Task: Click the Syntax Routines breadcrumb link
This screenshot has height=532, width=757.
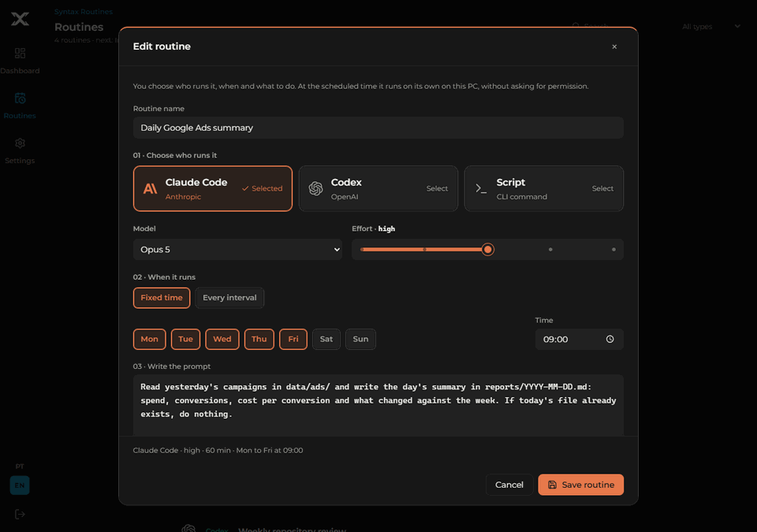Action: point(84,12)
